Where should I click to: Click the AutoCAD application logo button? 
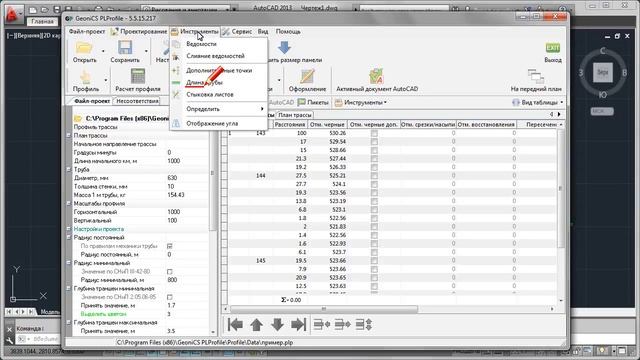point(13,15)
